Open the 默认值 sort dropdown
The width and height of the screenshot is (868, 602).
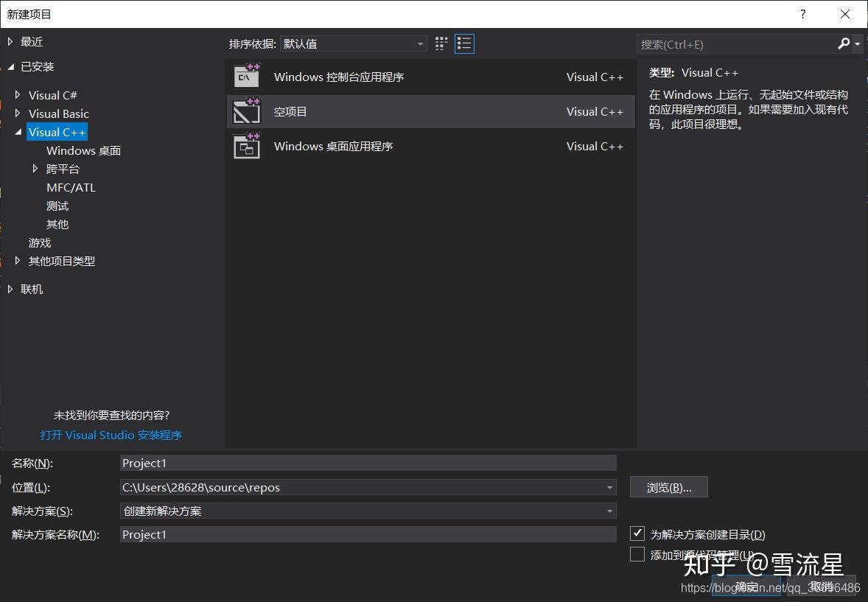pyautogui.click(x=353, y=43)
